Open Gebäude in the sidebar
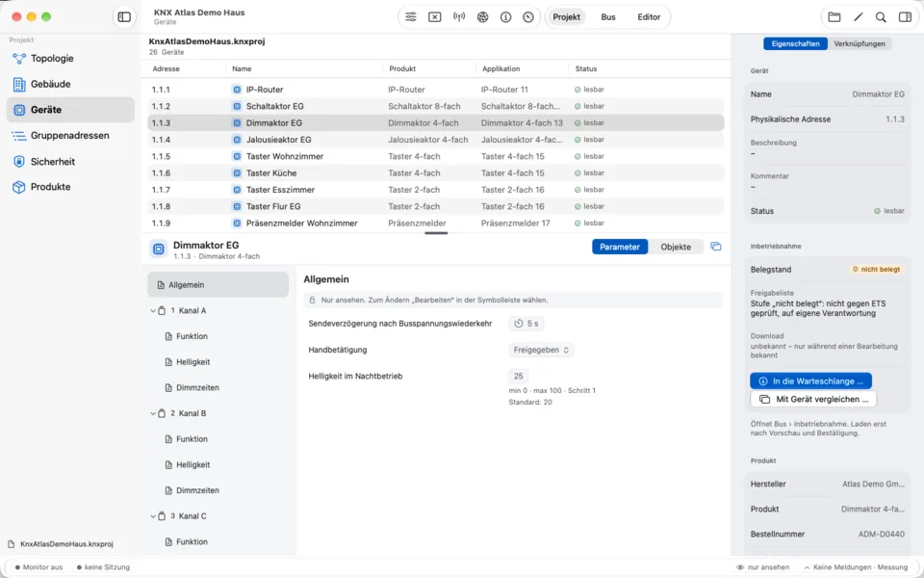 pos(70,84)
